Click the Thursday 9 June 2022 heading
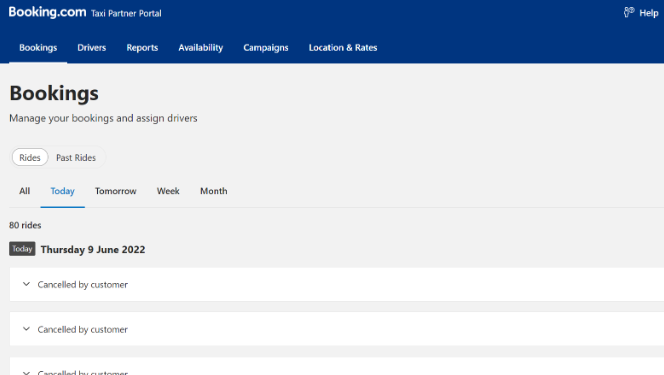The image size is (664, 375). [93, 250]
